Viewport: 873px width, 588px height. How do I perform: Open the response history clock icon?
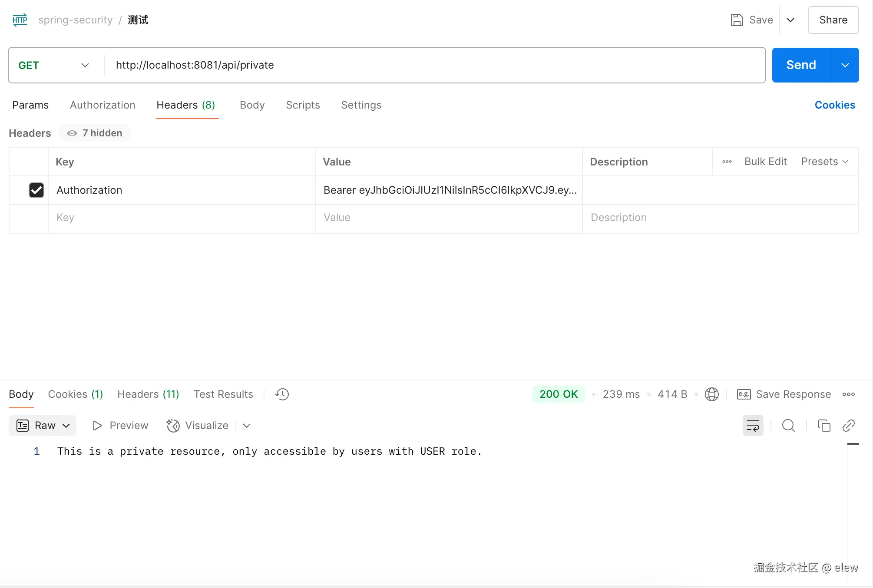(282, 394)
